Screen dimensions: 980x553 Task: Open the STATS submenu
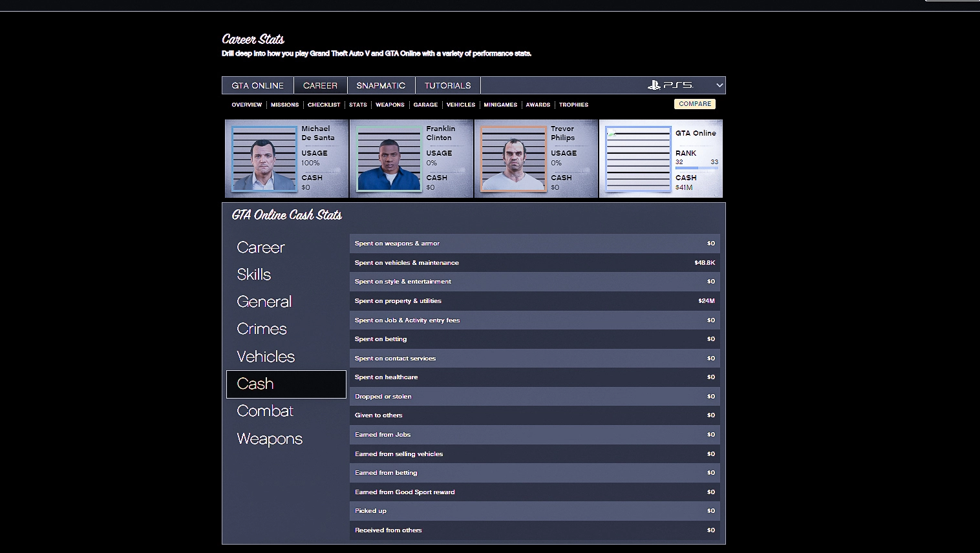pyautogui.click(x=358, y=105)
